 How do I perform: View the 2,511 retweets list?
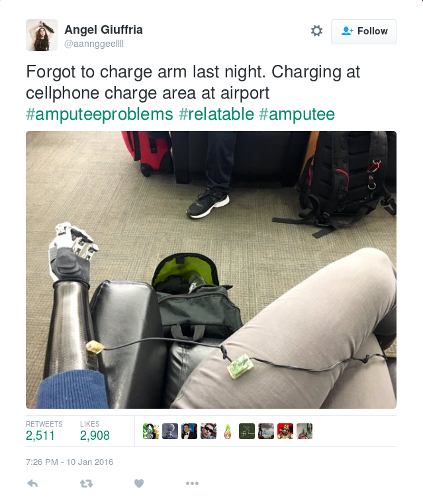44,431
